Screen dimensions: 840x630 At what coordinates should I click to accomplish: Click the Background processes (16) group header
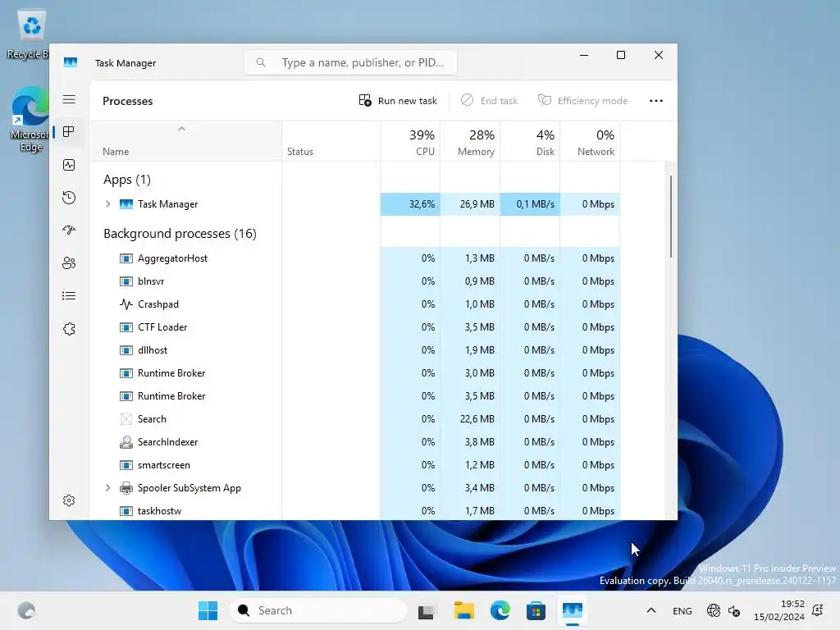[x=180, y=234]
